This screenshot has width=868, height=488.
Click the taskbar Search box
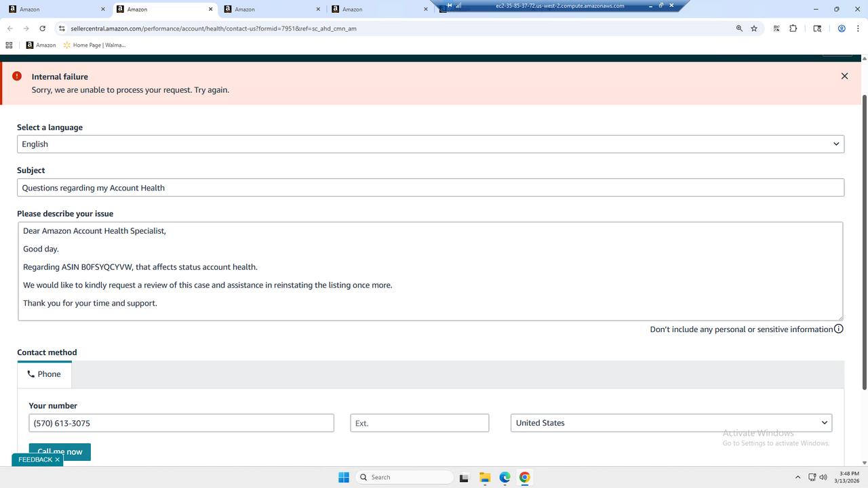point(405,477)
